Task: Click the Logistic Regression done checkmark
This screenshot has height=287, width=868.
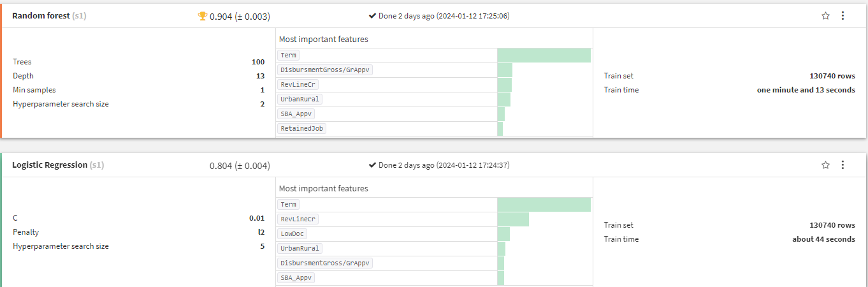Action: pos(372,165)
